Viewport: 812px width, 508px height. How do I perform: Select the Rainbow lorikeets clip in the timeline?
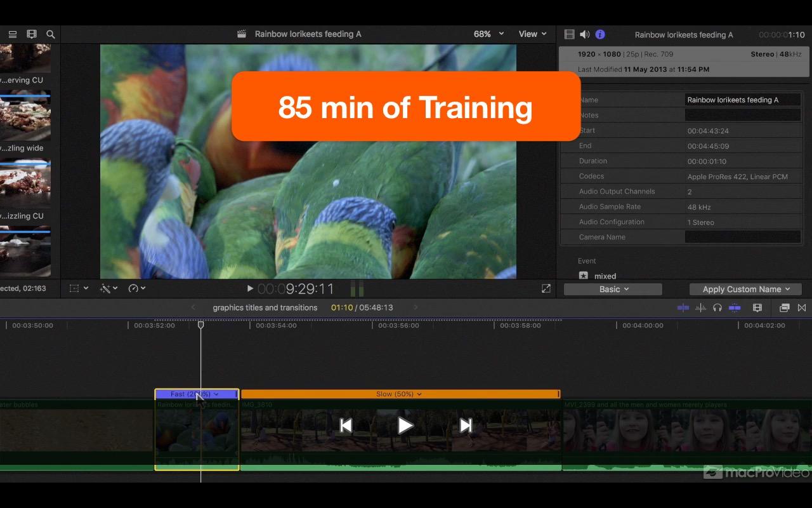(x=197, y=435)
